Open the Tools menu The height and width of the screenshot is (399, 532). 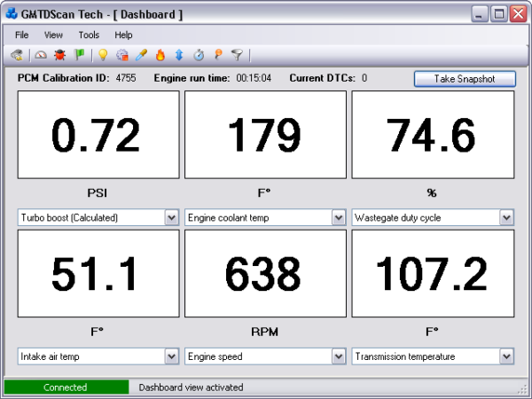coord(89,35)
